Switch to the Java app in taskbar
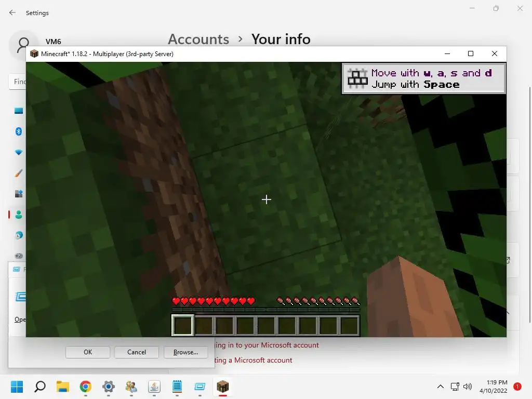 pos(154,387)
